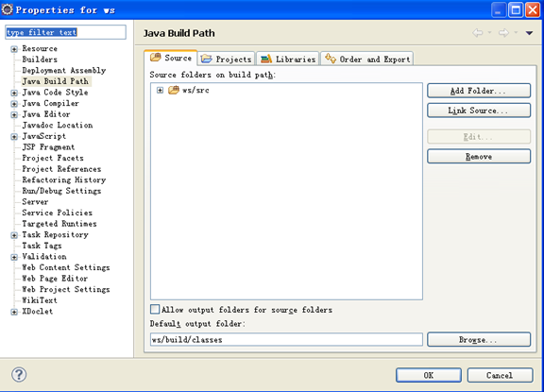The height and width of the screenshot is (392, 544).
Task: Click the Cancel button
Action: [x=500, y=375]
